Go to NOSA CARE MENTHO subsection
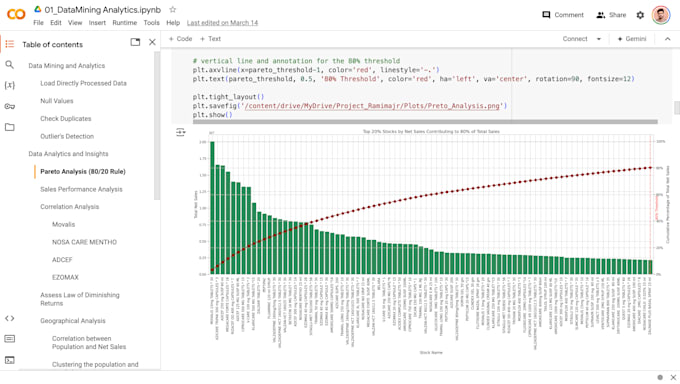Screen dimensions: 680x384 (x=85, y=243)
